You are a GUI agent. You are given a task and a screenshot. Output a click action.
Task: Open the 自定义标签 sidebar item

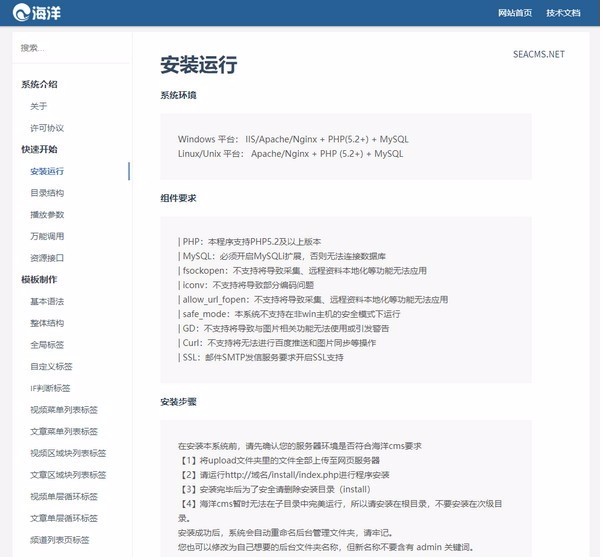click(51, 367)
